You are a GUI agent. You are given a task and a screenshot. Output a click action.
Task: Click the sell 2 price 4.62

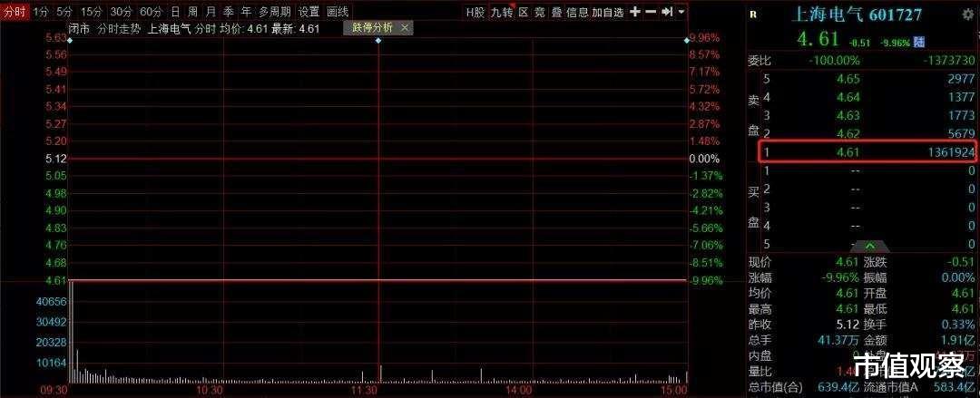tap(849, 133)
